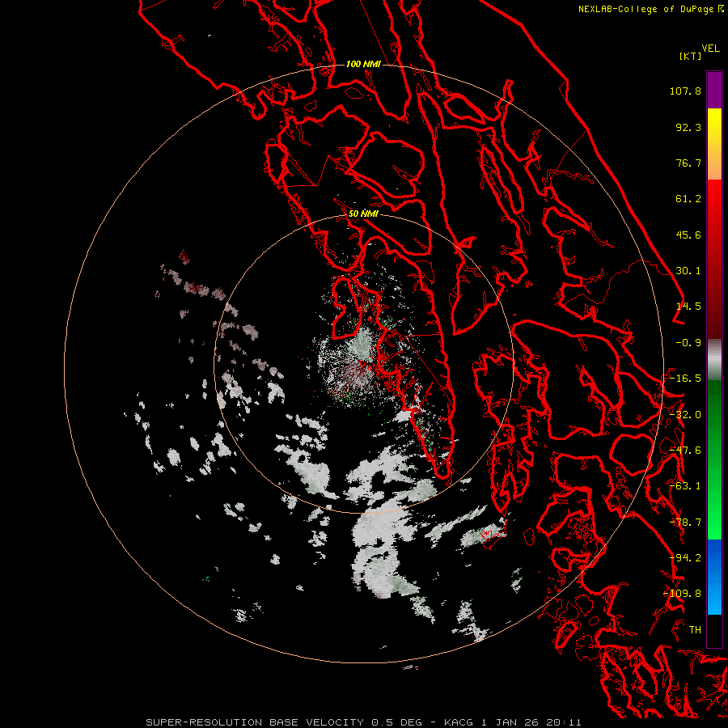This screenshot has width=728, height=728.
Task: Click the 100 NMI range ring label
Action: tap(363, 64)
